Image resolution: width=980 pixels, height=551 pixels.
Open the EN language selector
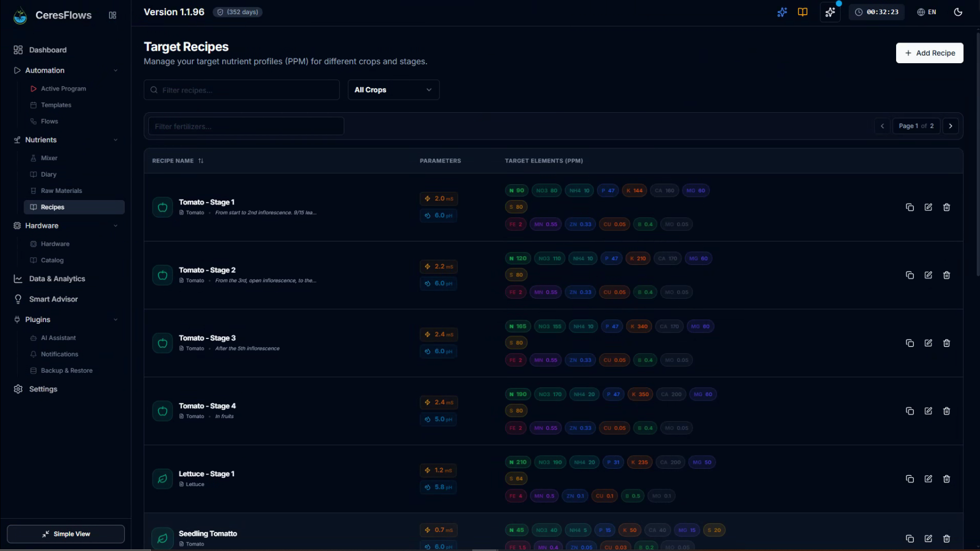[x=927, y=12]
